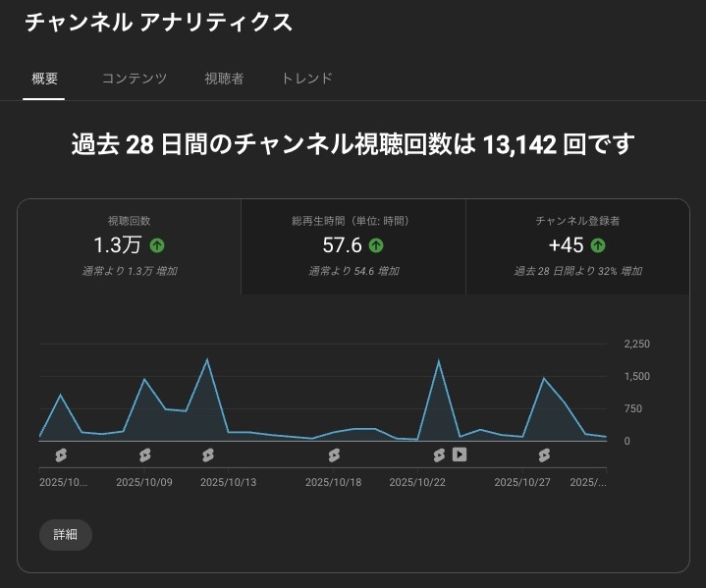Select the トレンド tab

click(x=306, y=79)
